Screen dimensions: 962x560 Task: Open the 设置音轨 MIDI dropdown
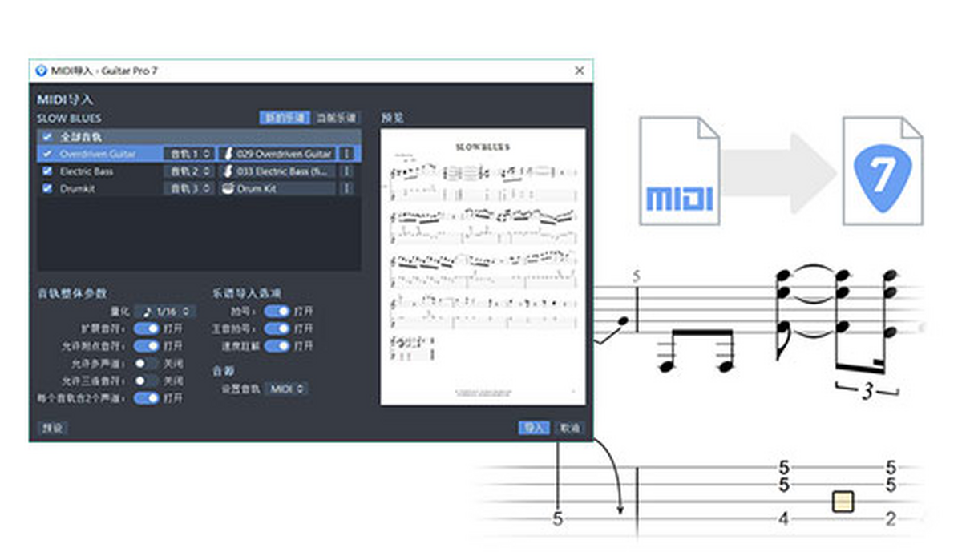[287, 389]
